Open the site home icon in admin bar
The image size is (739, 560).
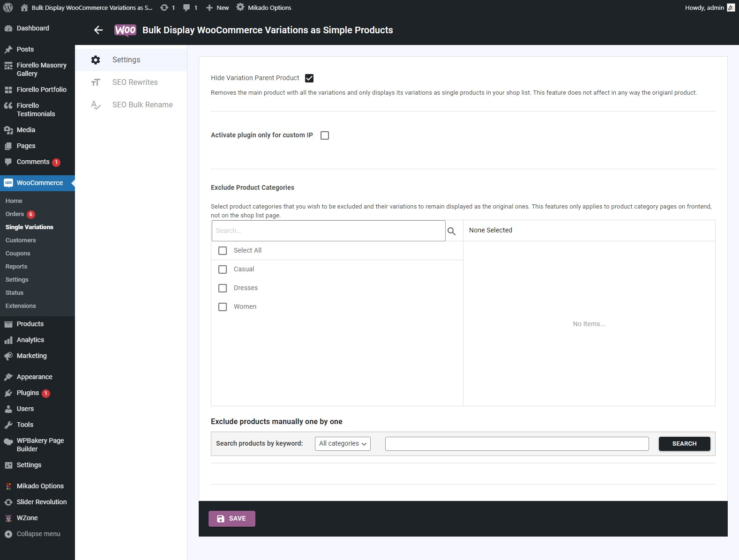pyautogui.click(x=24, y=7)
